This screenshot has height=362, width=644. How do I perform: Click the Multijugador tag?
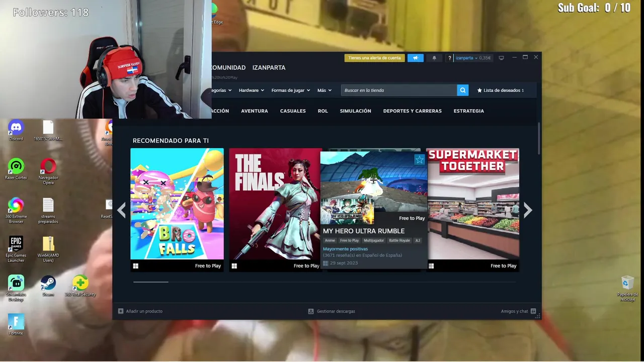tap(374, 240)
